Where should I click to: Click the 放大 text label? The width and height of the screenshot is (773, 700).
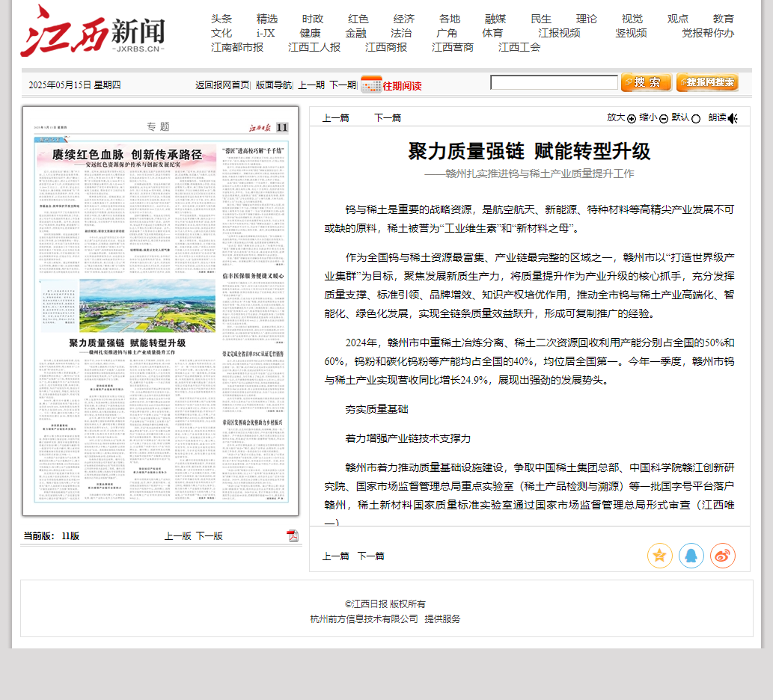tap(616, 117)
